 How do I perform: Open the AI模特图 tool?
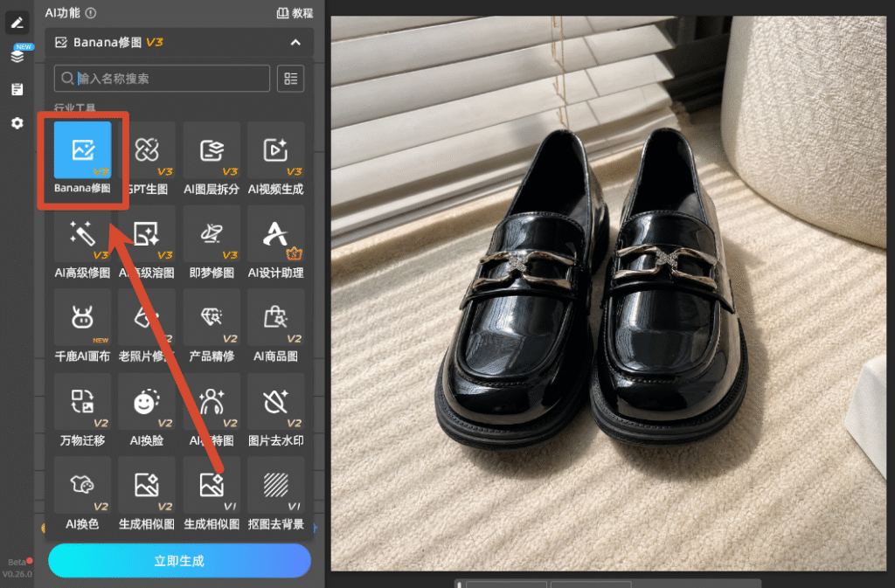(x=212, y=401)
